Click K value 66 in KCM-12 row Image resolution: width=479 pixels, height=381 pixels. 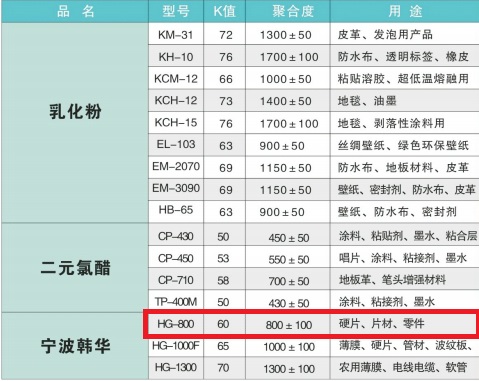[x=226, y=79]
